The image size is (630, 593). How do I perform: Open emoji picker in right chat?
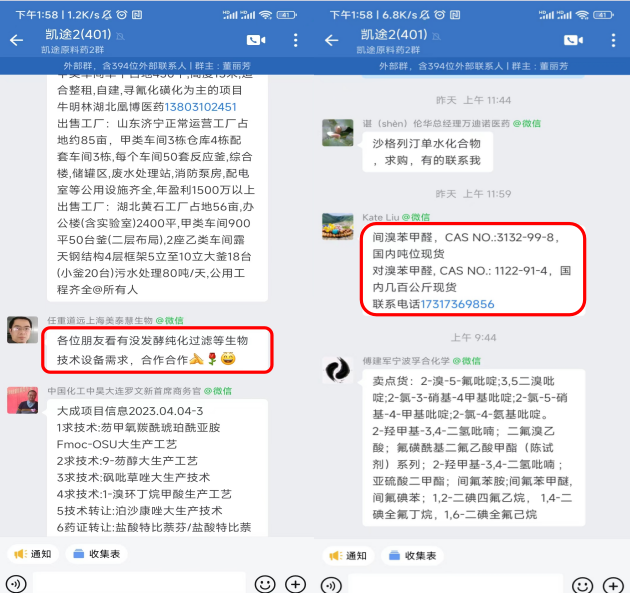coord(583,585)
